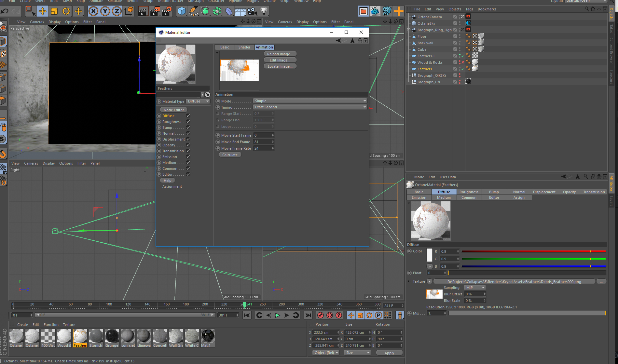This screenshot has width=618, height=364.
Task: Open the Light object tool
Action: pyautogui.click(x=264, y=11)
